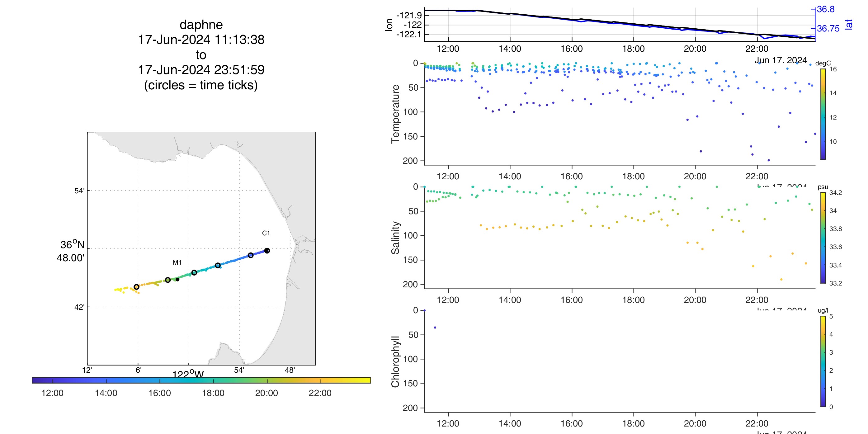
Task: Click the C1 station label on map
Action: coord(266,233)
